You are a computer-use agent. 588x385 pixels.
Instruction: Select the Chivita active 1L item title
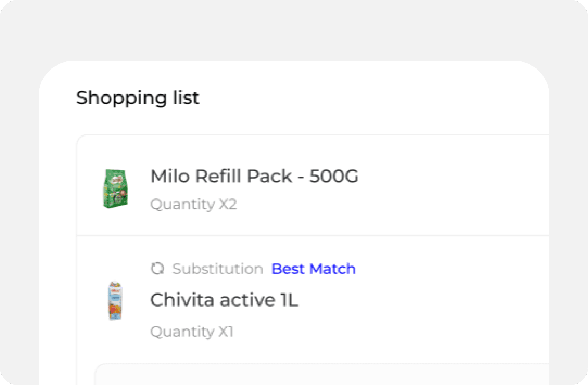point(224,300)
